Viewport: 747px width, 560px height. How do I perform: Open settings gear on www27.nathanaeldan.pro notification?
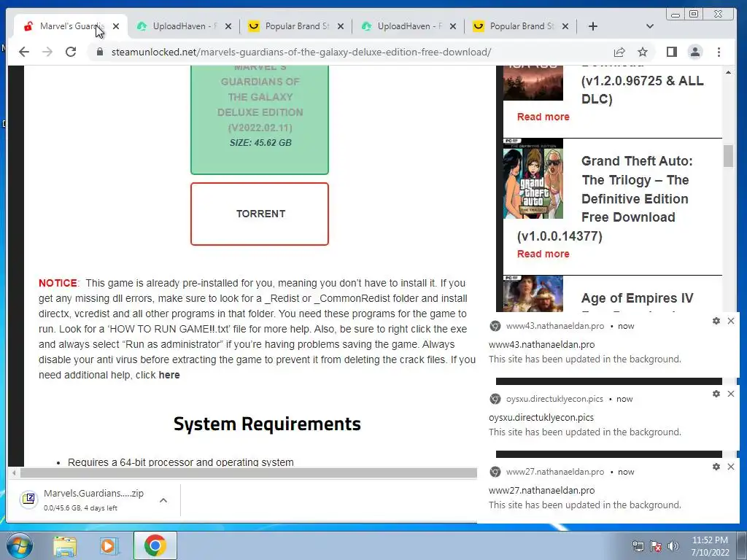[x=716, y=467]
